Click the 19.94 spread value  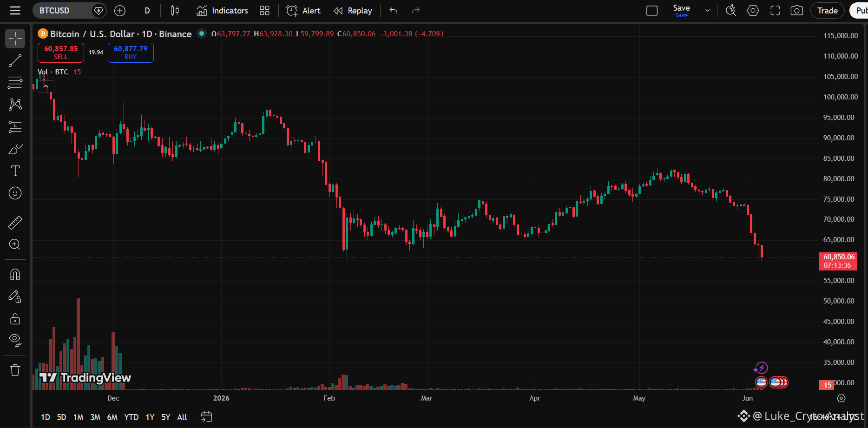[96, 53]
